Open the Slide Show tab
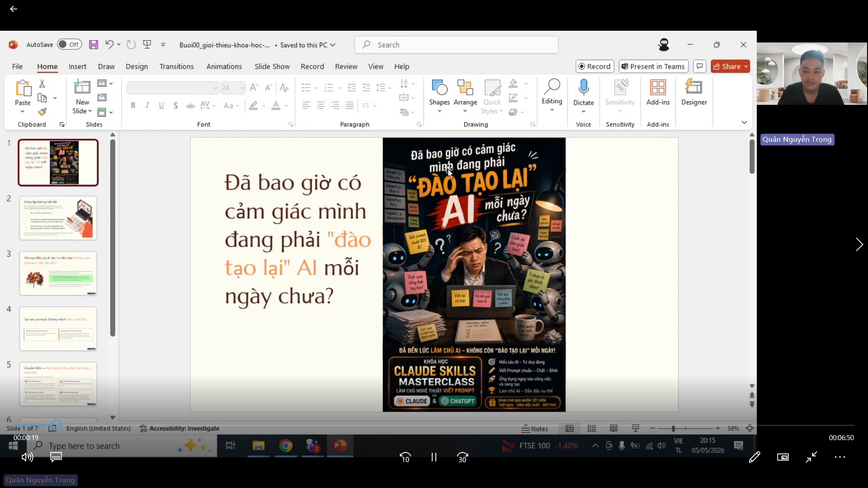This screenshot has height=488, width=868. coord(272,66)
